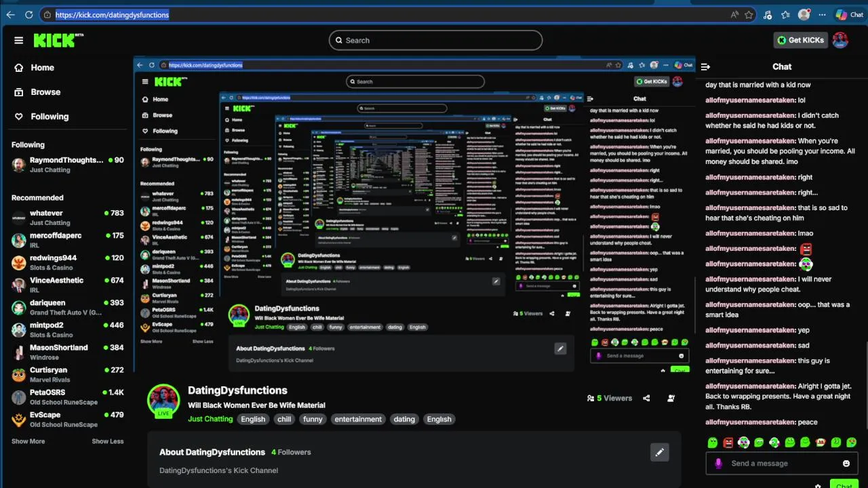Click the edit pencil in About section
This screenshot has height=488, width=868.
[x=659, y=452]
